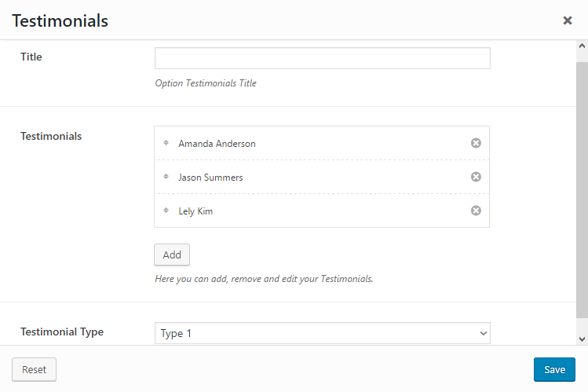The image size is (588, 392).
Task: Click the Testimonials dialog heading
Action: pos(60,21)
